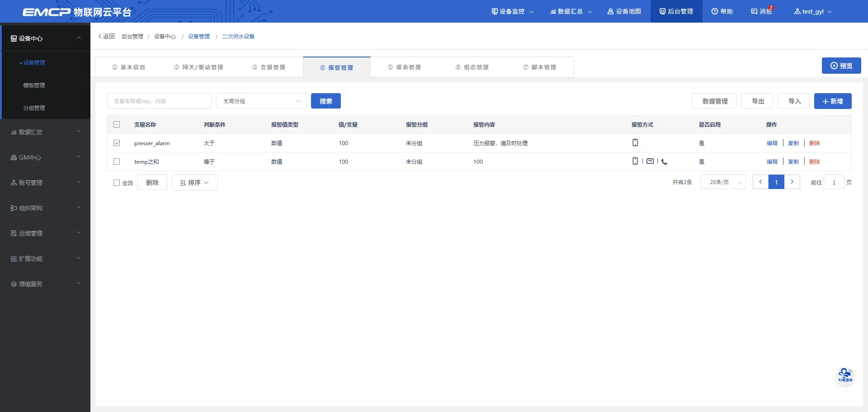Focus the go-to page number field

pyautogui.click(x=834, y=182)
